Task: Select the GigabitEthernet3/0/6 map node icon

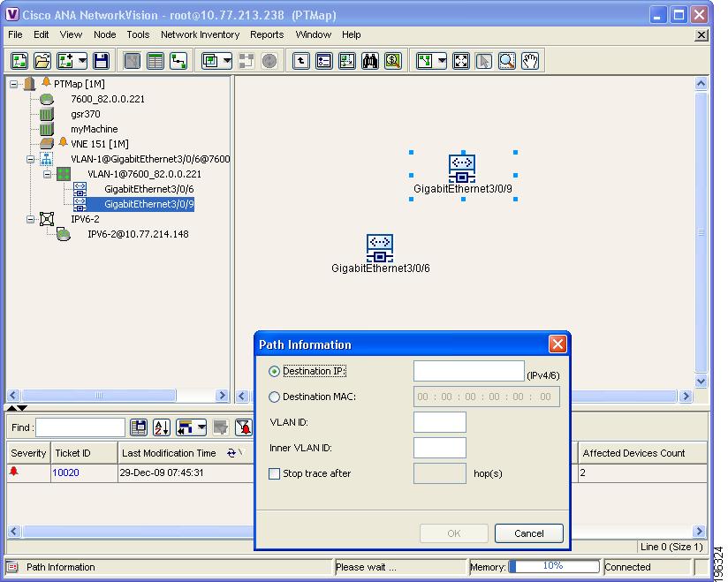Action: pos(380,248)
